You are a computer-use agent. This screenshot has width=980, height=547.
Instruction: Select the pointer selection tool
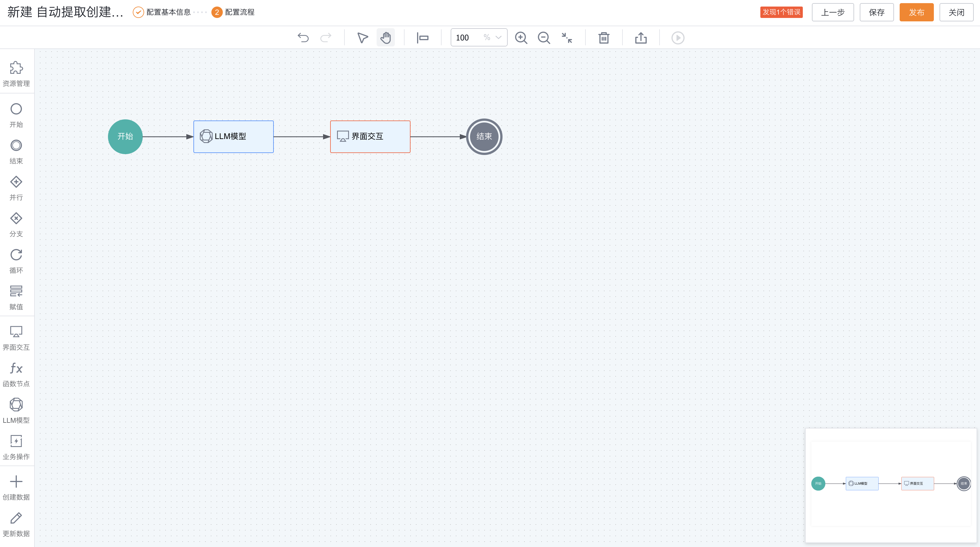coord(363,38)
